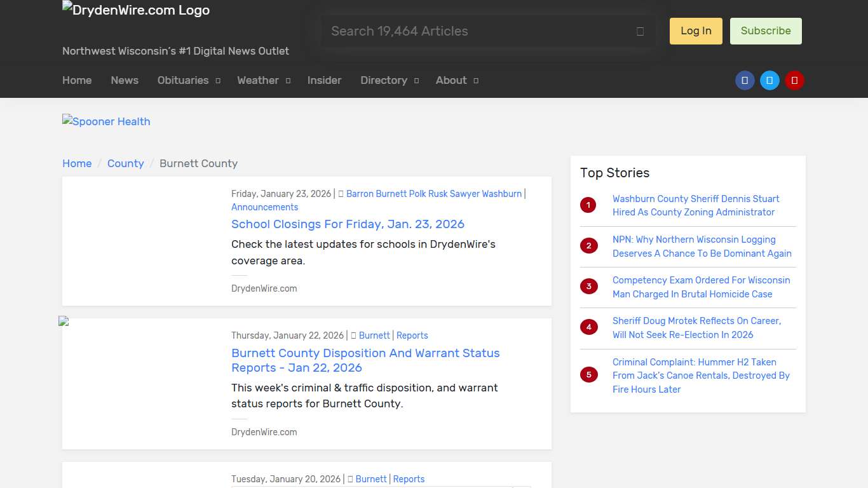Click the DrydenWire.com logo image

[x=136, y=10]
